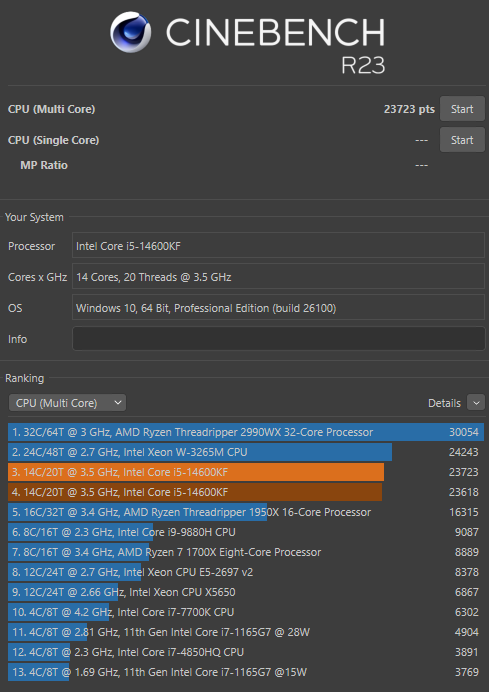Select the Threadripper 1950X ranking row

coord(246,512)
